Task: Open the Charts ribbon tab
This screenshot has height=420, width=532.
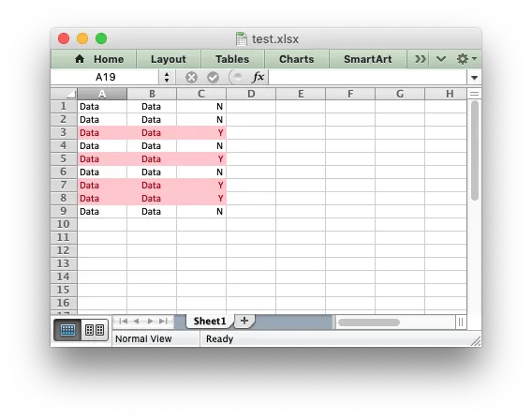Action: point(297,59)
